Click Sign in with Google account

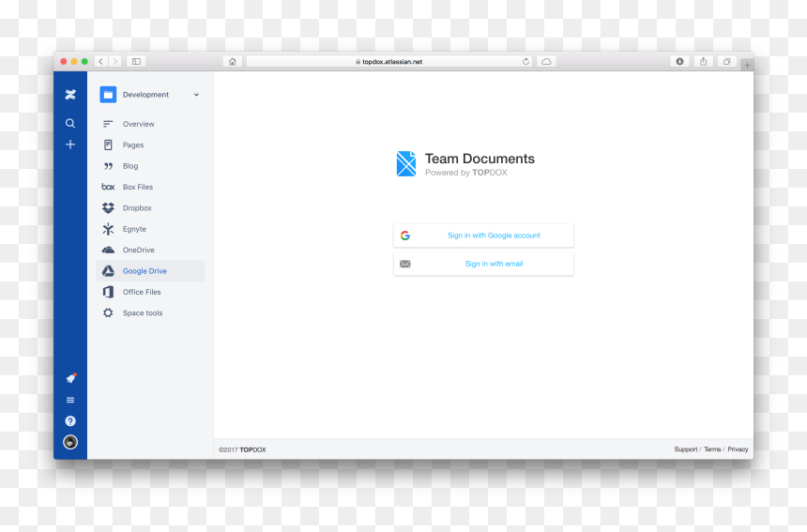[x=484, y=236]
